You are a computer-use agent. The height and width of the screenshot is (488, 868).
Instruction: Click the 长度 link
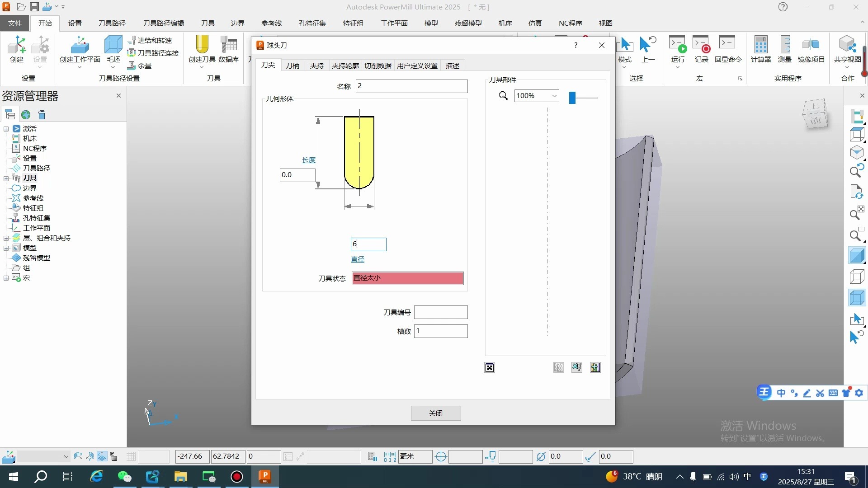click(x=309, y=160)
